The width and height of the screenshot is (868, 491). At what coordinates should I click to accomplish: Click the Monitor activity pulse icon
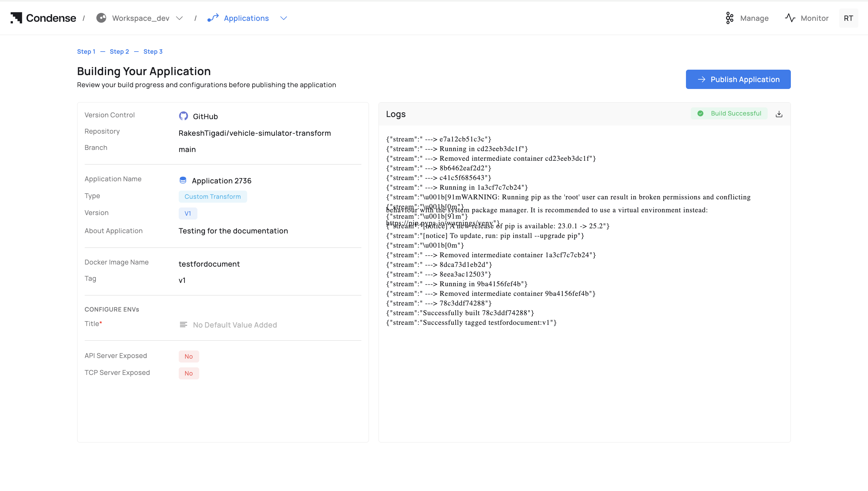pyautogui.click(x=790, y=18)
